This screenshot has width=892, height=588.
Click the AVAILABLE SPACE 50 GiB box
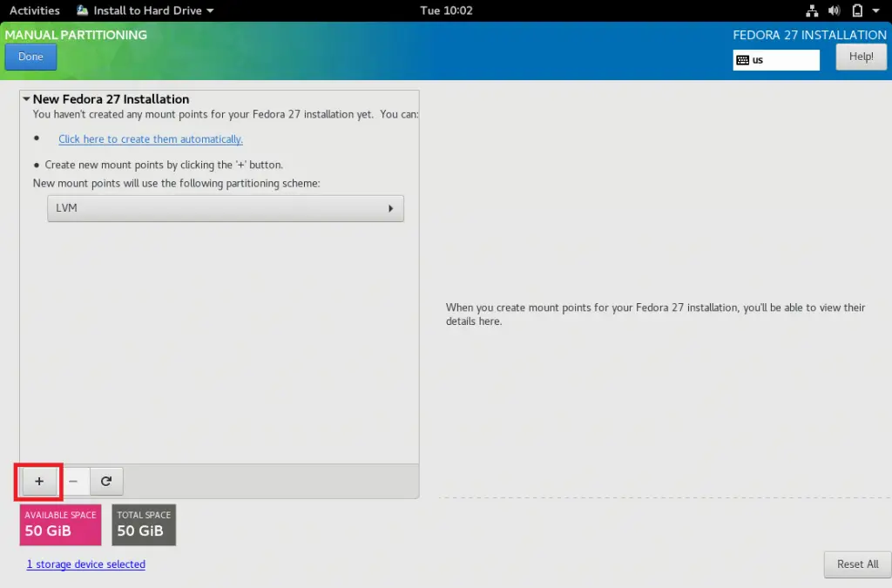pyautogui.click(x=60, y=525)
